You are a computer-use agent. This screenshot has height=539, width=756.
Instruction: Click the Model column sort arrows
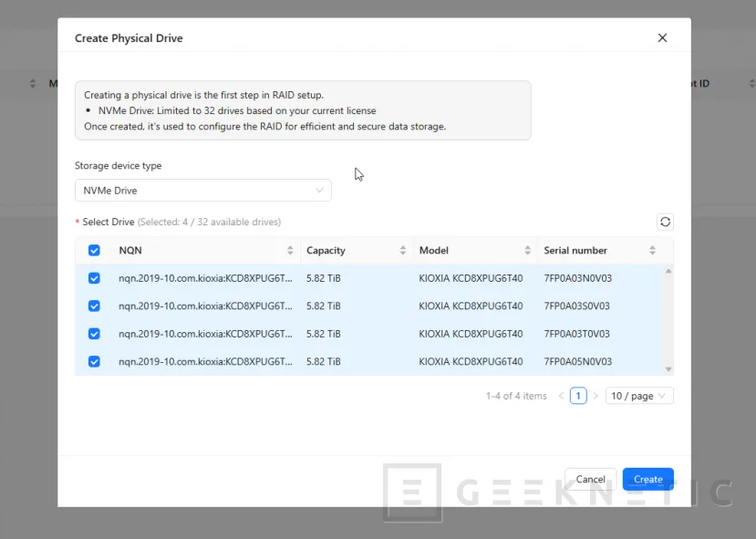click(527, 251)
